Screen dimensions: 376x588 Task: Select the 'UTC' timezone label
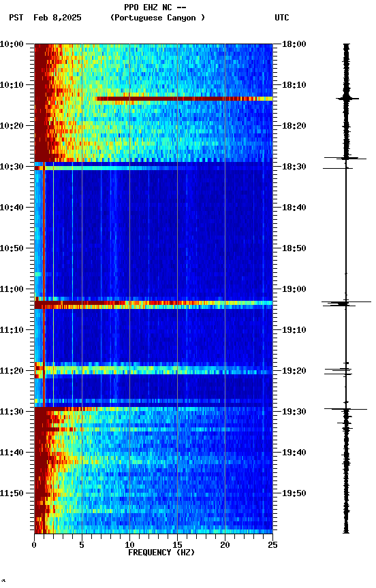(x=282, y=18)
